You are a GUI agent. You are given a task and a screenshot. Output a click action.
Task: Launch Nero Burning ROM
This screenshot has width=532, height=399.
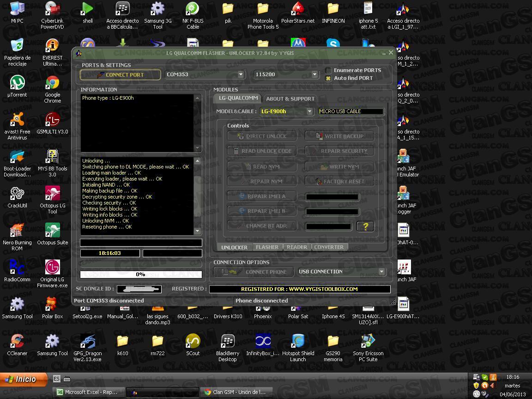pyautogui.click(x=17, y=237)
